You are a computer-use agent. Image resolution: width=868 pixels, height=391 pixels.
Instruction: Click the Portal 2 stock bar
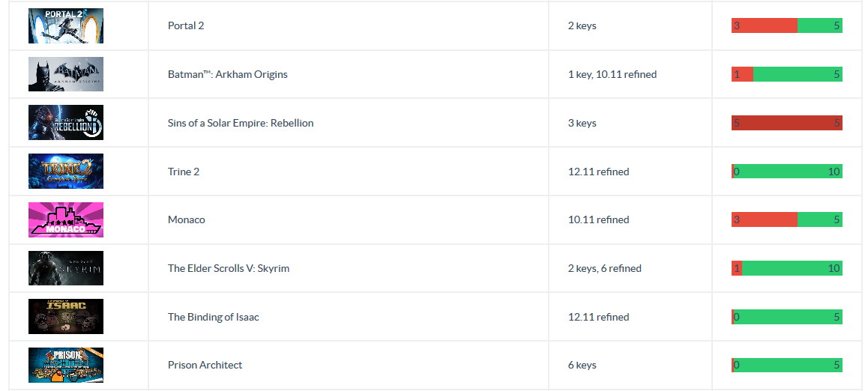pyautogui.click(x=786, y=25)
